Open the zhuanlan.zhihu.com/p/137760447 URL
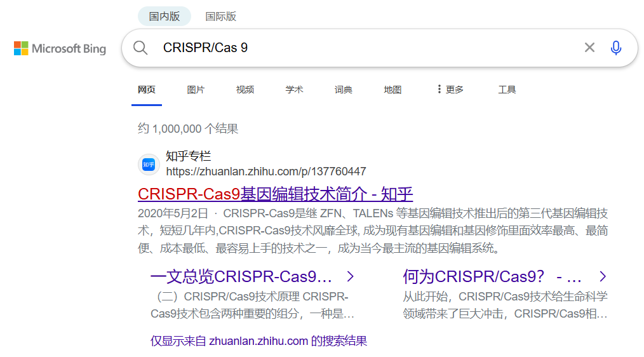The image size is (644, 357). [x=265, y=172]
